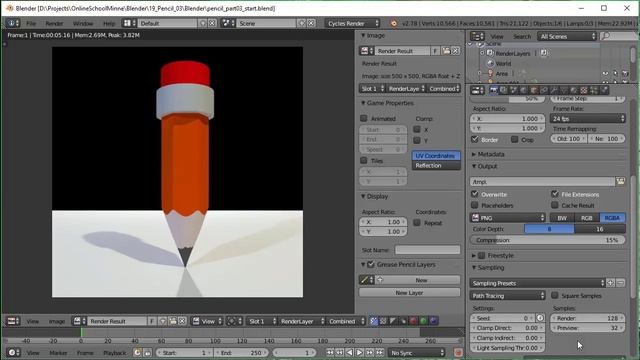Uncheck the Border option
Viewport: 640px width, 360px height.
(475, 139)
